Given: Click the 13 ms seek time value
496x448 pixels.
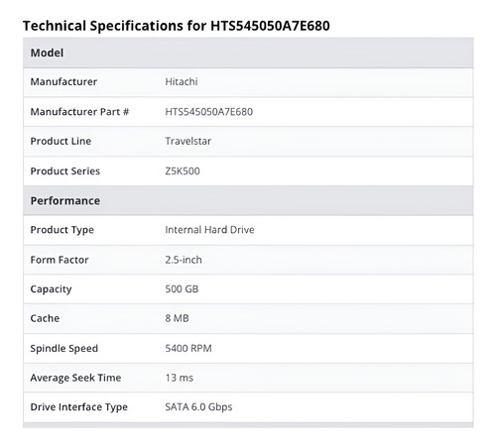Looking at the screenshot, I should point(180,378).
